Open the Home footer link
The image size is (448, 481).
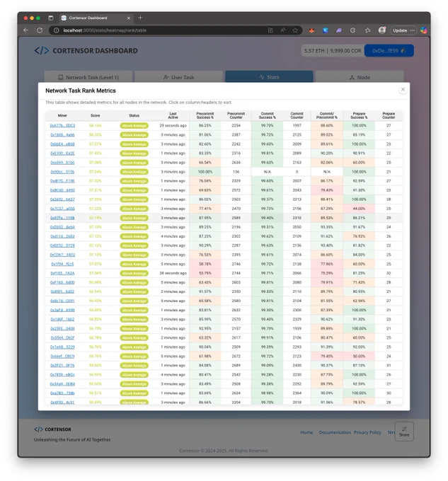pos(306,432)
